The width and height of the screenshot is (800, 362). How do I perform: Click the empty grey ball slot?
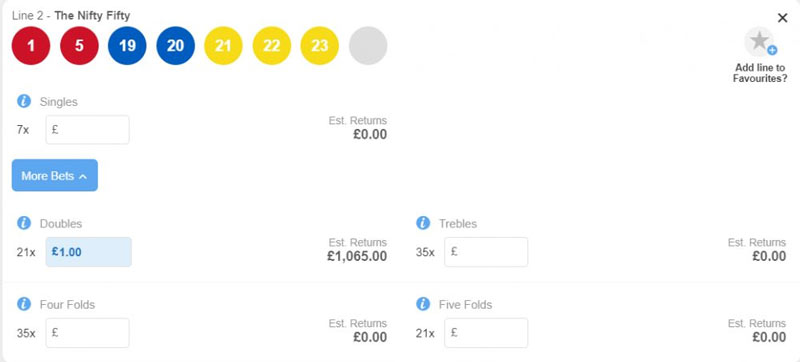pos(368,46)
